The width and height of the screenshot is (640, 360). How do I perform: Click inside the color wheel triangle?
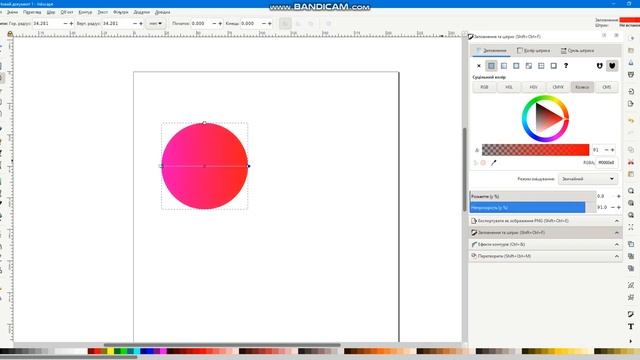tap(546, 118)
